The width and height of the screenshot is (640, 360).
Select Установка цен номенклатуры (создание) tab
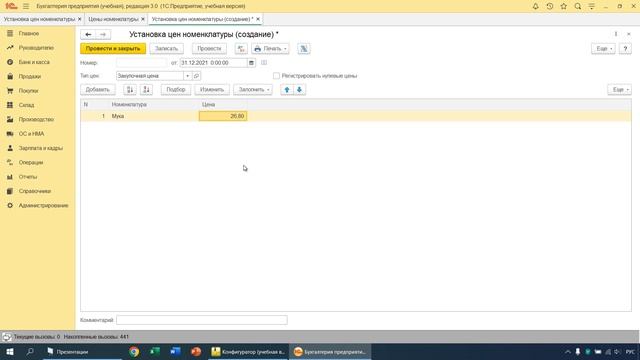pyautogui.click(x=202, y=19)
